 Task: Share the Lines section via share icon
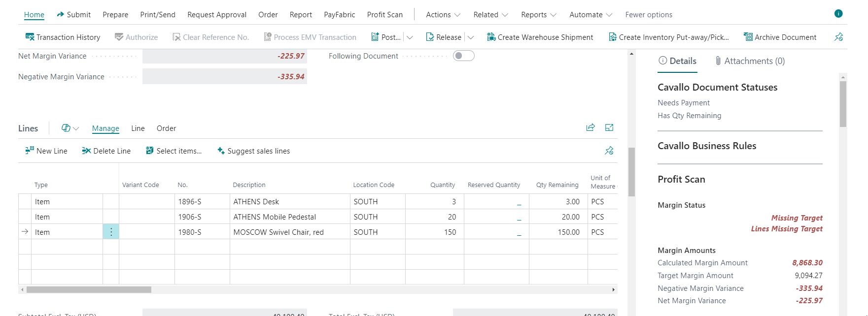point(590,127)
